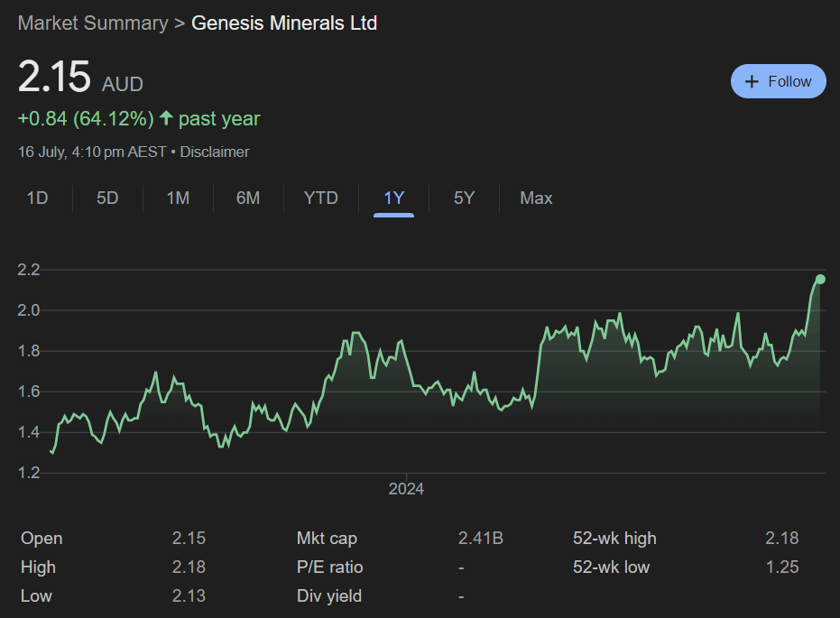Click the 'past year' label
The image size is (840, 618).
tap(219, 119)
